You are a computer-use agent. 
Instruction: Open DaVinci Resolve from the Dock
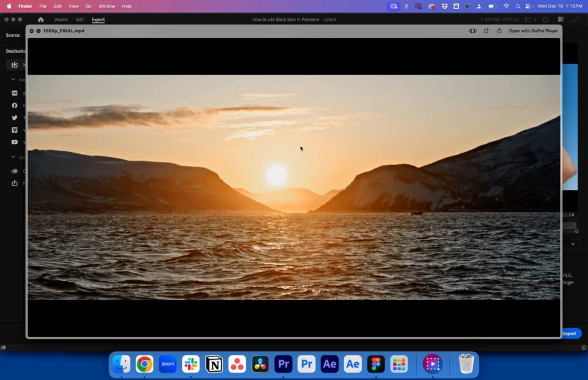coord(260,364)
